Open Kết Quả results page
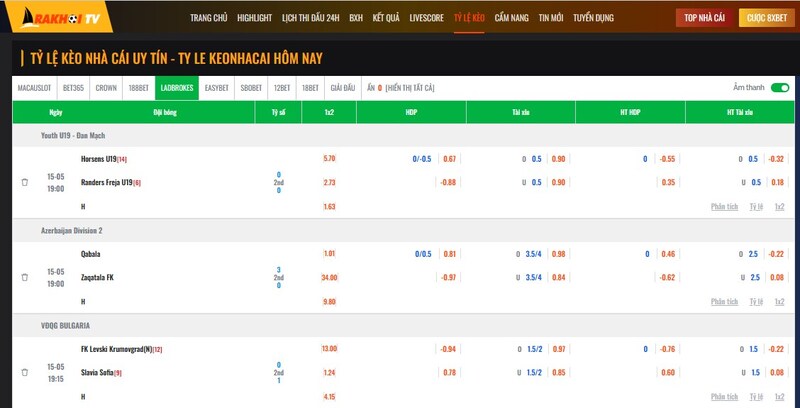800x408 pixels. coord(386,18)
